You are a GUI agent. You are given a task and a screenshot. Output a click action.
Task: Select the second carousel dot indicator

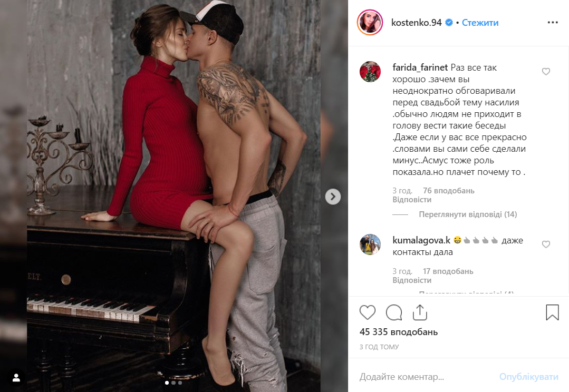click(x=173, y=383)
